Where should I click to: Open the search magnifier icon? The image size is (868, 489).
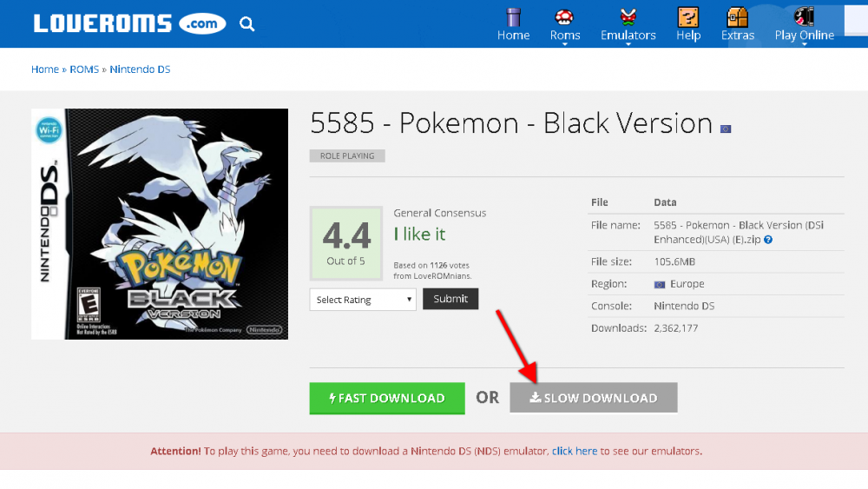[247, 23]
